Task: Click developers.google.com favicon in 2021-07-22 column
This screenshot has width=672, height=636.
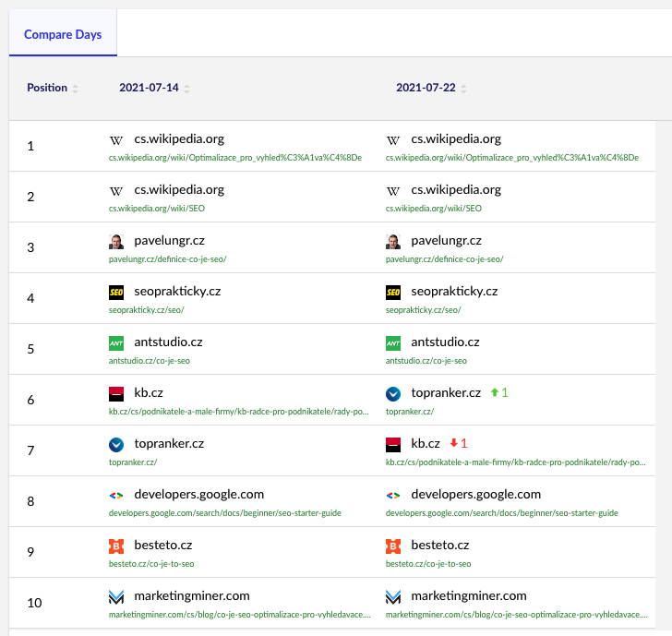Action: point(393,496)
